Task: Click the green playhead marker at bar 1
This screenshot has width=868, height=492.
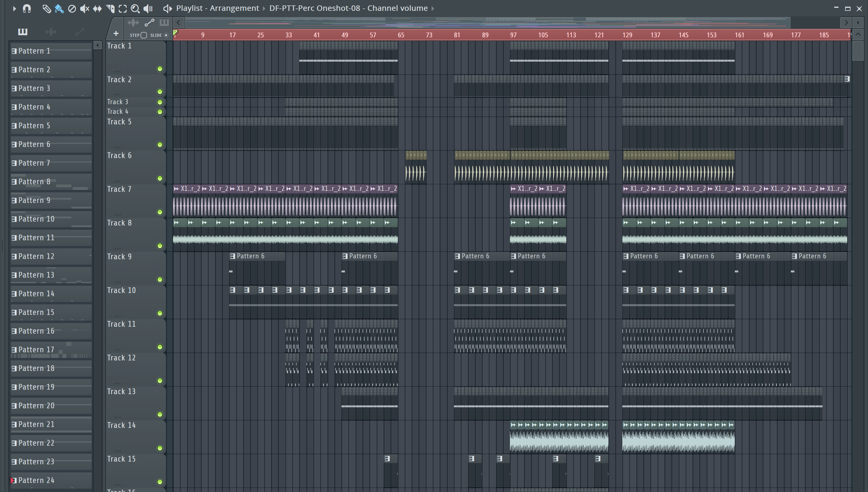Action: click(175, 33)
